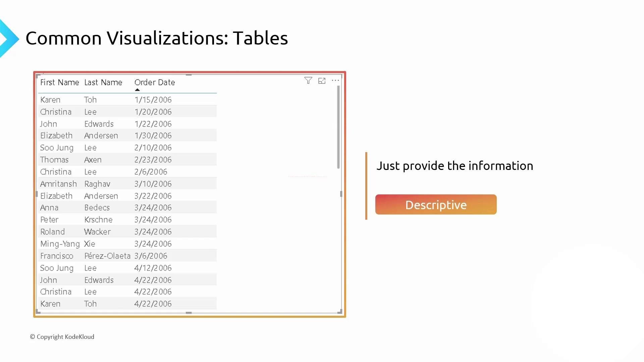Click the Focus mode expand icon
644x362 pixels.
[322, 81]
